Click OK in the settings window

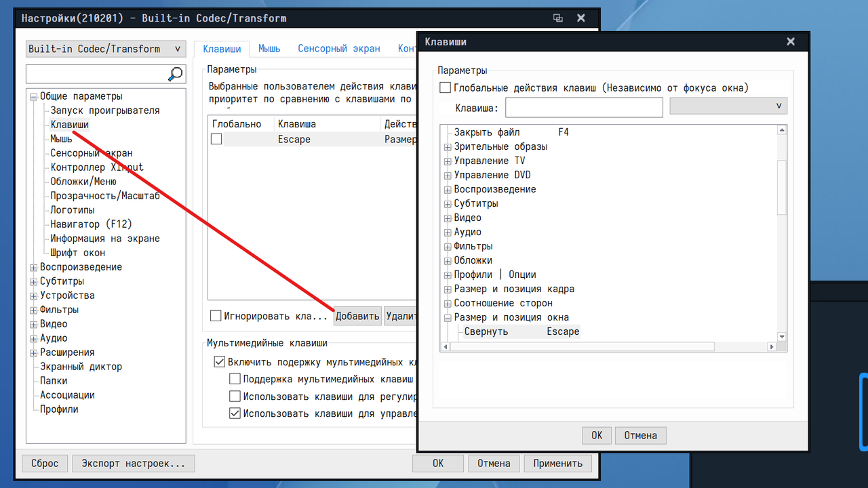click(x=438, y=464)
